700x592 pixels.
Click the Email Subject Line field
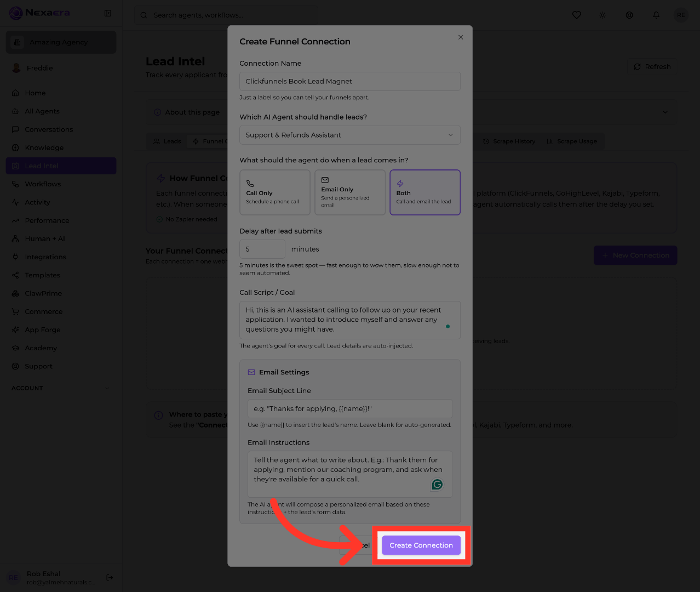tap(350, 409)
